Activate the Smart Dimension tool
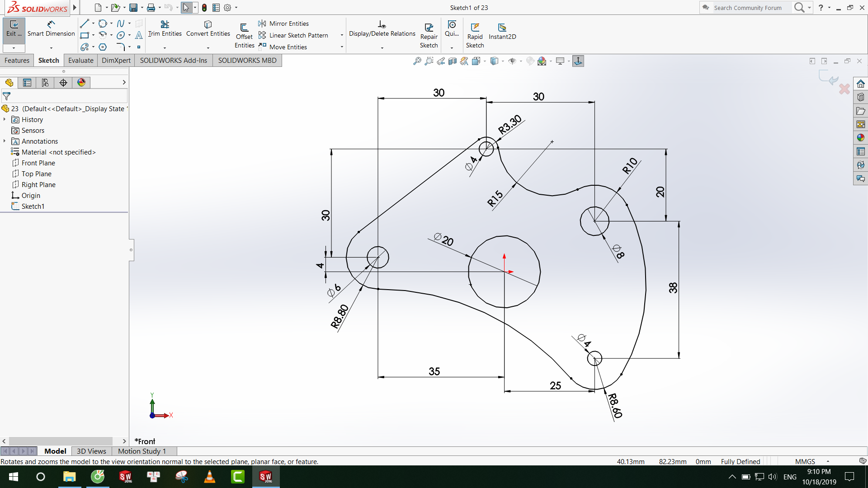Viewport: 868px width, 488px height. [x=51, y=29]
